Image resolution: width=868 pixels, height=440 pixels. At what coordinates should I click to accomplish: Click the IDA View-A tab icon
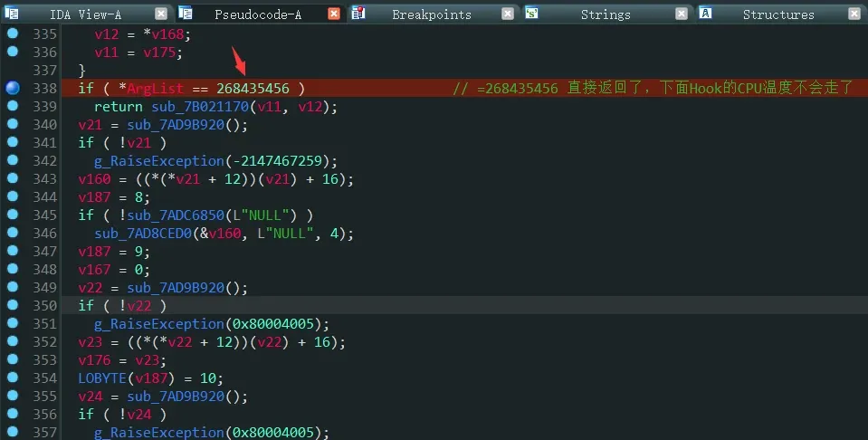[x=12, y=13]
